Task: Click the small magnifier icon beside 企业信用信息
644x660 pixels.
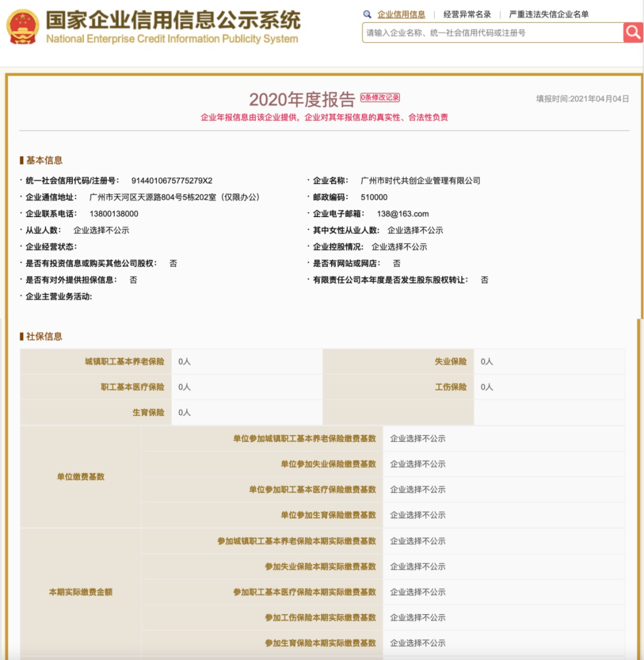Action: [367, 14]
